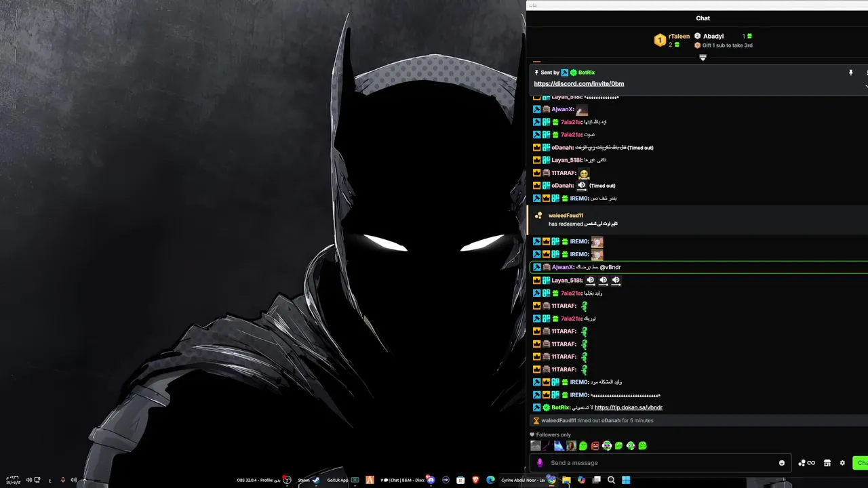Click the red microphone tray icon
868x488 pixels.
63,480
